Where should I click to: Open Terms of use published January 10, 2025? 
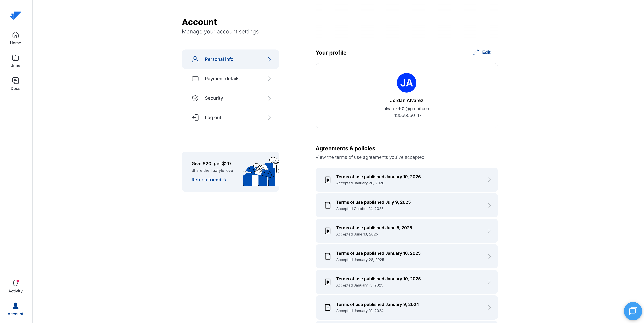tap(406, 282)
